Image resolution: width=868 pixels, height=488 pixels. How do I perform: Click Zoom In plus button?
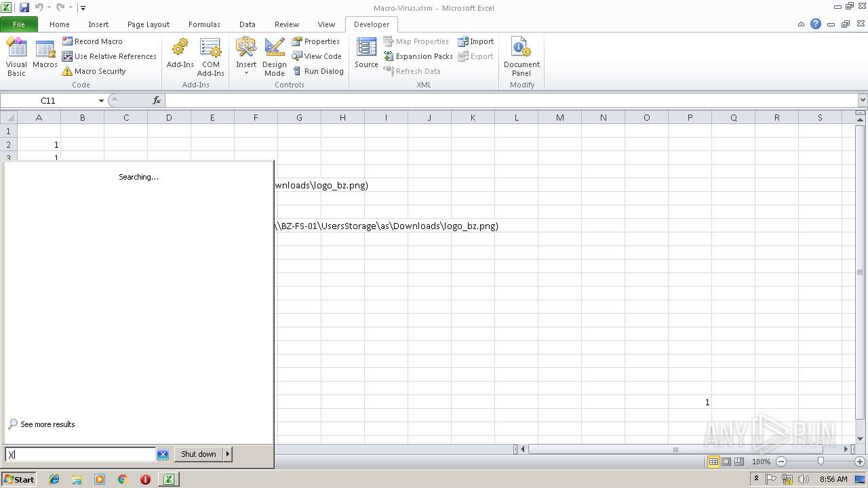[x=860, y=462]
